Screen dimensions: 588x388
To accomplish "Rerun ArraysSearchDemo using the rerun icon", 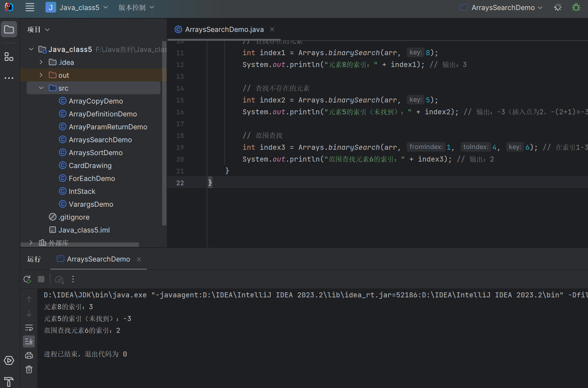I will tap(27, 279).
